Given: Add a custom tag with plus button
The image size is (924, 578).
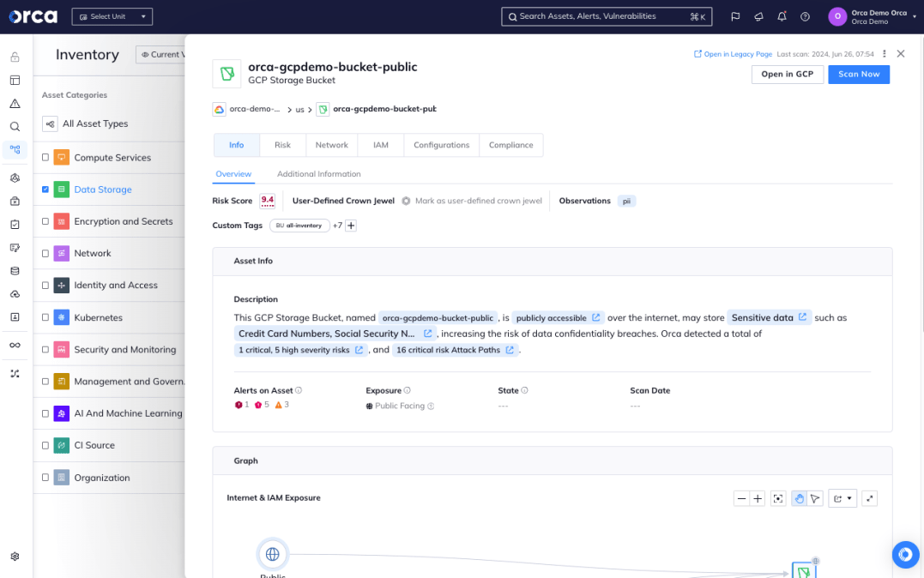Looking at the screenshot, I should (x=351, y=226).
